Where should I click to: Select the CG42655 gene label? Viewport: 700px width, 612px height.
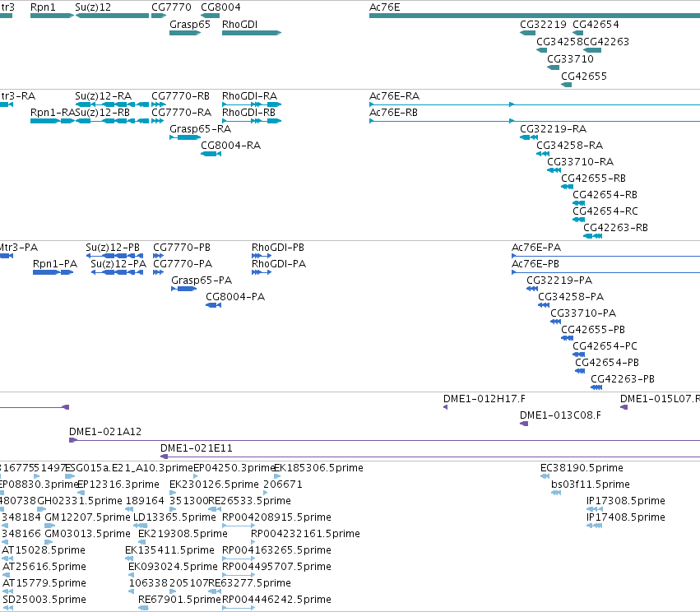584,76
